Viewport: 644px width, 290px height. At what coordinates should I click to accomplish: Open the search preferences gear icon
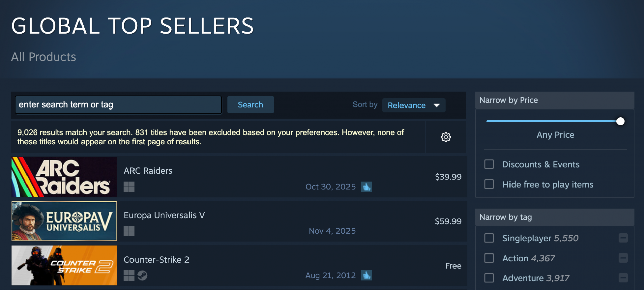[x=446, y=137]
